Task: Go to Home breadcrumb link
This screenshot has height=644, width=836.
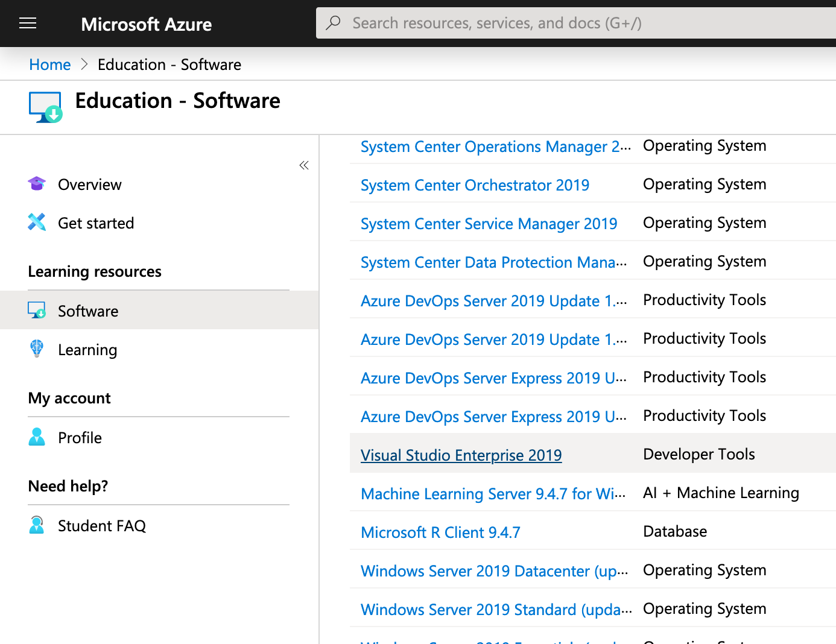Action: [x=50, y=65]
